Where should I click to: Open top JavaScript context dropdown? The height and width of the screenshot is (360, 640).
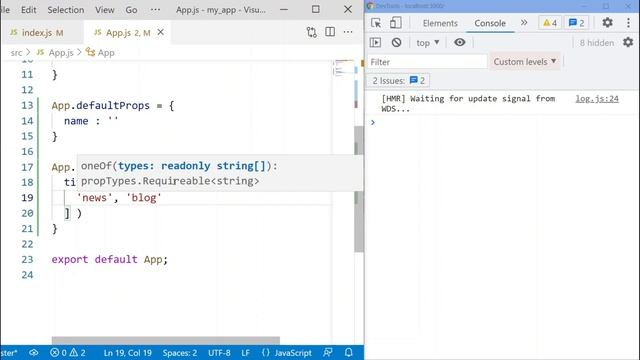[427, 42]
